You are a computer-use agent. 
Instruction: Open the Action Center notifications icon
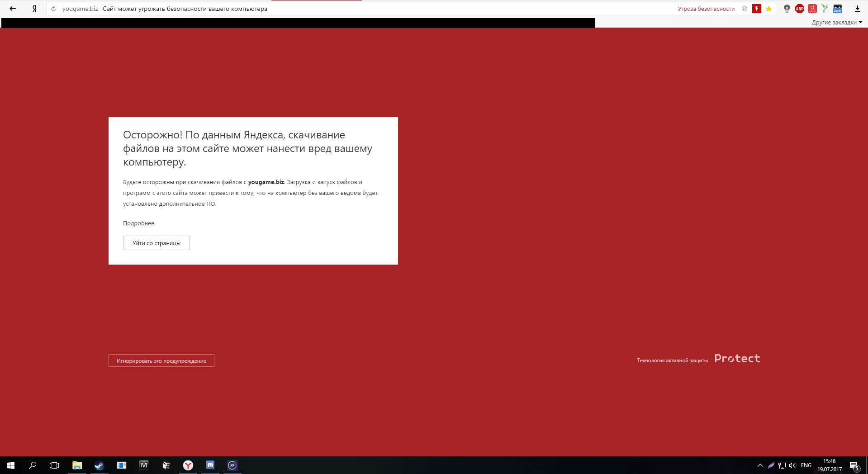coord(854,465)
